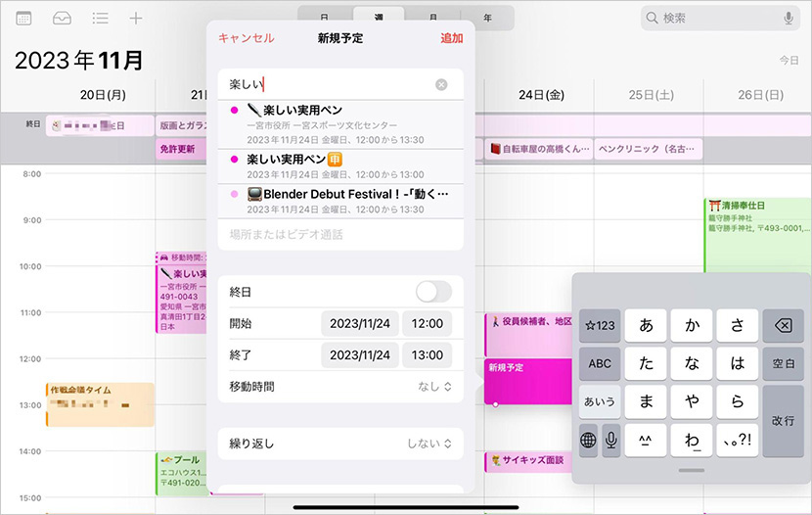Select start date 2023/11/24
This screenshot has height=515, width=812.
pos(360,323)
